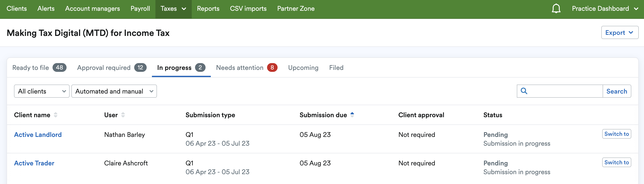Open the Export dropdown button

(620, 33)
